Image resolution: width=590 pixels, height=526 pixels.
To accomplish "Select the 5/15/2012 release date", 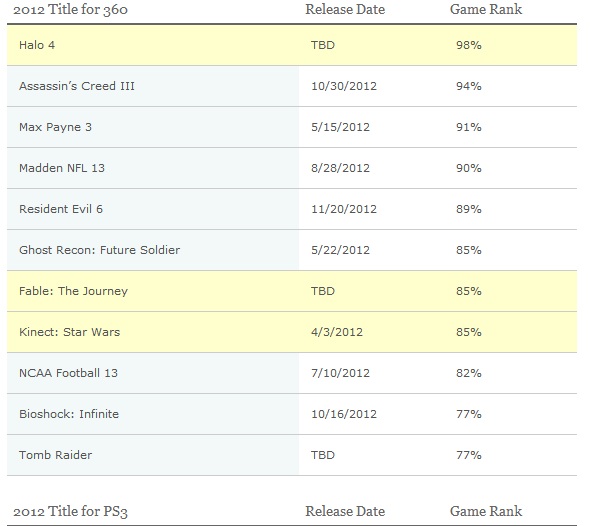I will pos(340,127).
